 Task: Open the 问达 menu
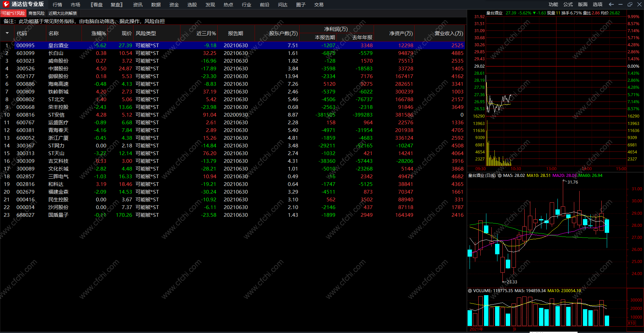[283, 5]
